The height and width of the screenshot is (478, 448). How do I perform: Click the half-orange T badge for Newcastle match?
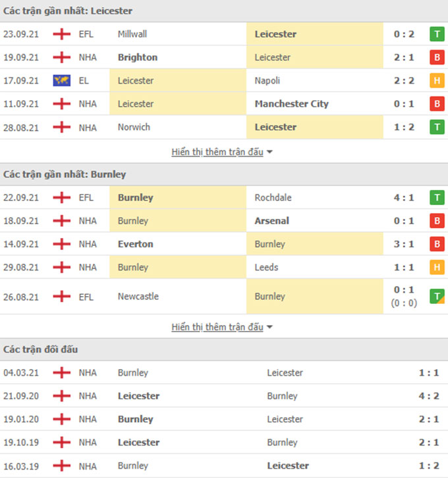coord(437,296)
